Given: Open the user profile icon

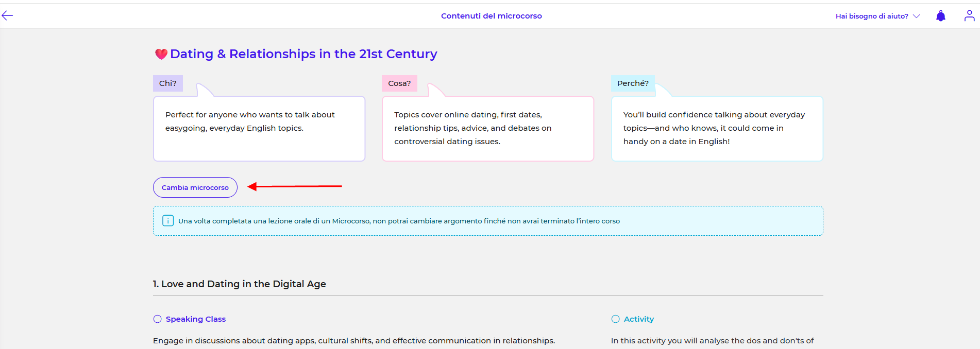Looking at the screenshot, I should coord(969,16).
